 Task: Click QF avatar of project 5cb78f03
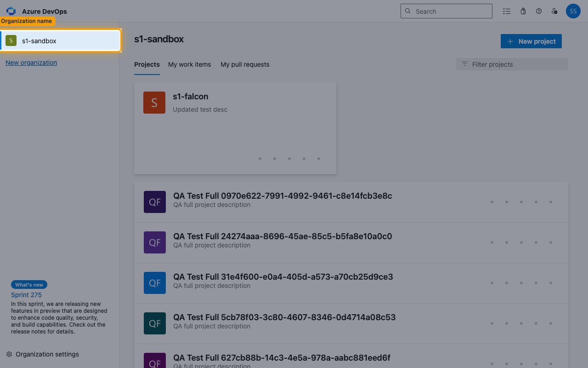(155, 323)
